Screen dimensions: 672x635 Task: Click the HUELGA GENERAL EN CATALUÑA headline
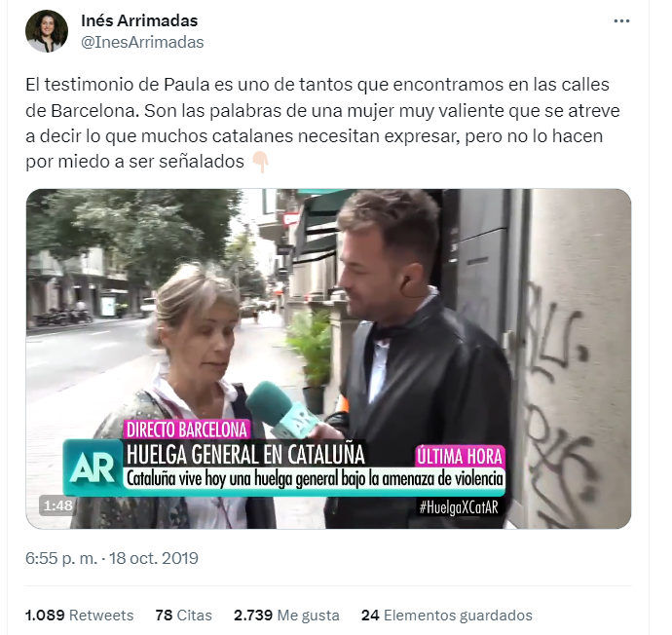coord(245,454)
